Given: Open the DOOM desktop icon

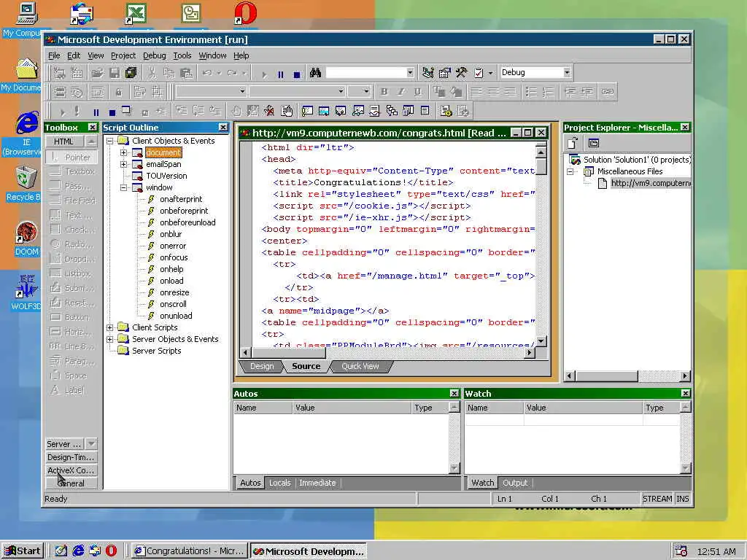Looking at the screenshot, I should pyautogui.click(x=27, y=239).
